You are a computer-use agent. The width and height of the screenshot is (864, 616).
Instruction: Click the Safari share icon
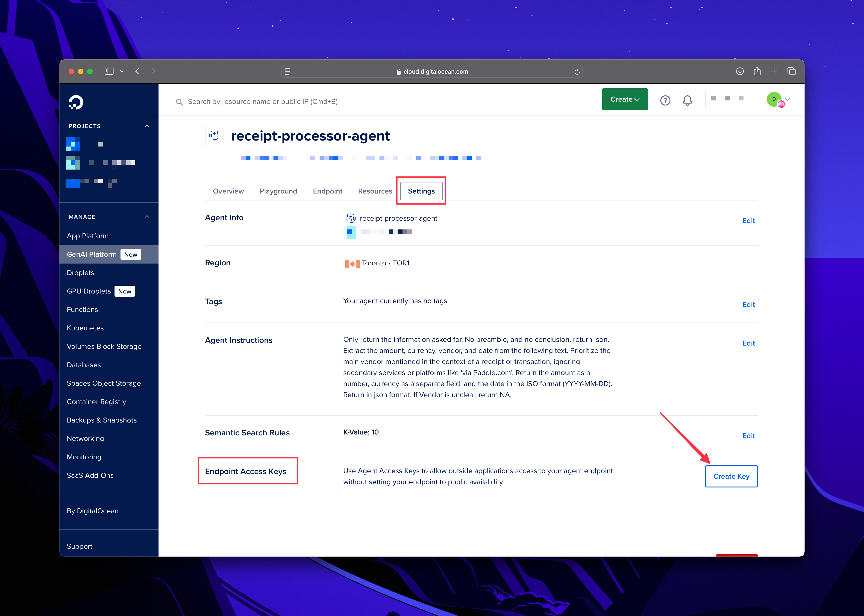tap(757, 71)
